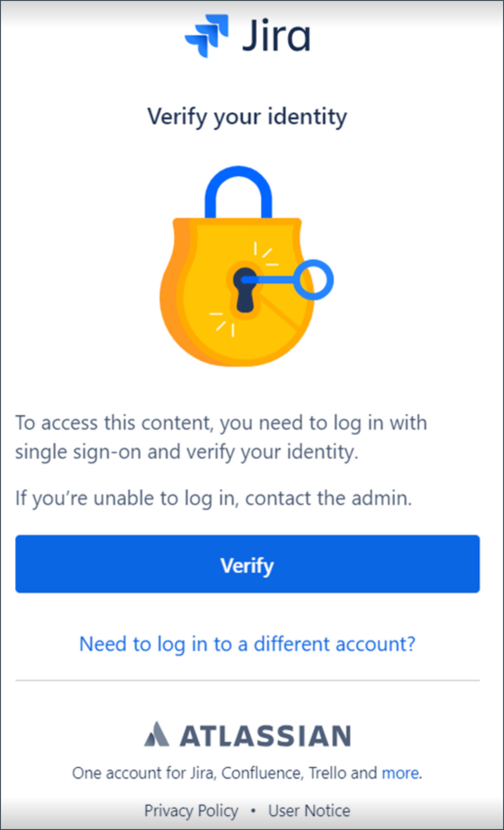Click the blue Jira logo icon
The height and width of the screenshot is (830, 504).
207,35
